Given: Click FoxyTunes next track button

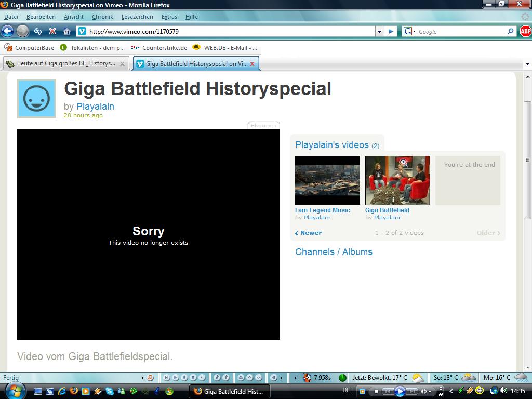Looking at the screenshot, I should coord(202,378).
